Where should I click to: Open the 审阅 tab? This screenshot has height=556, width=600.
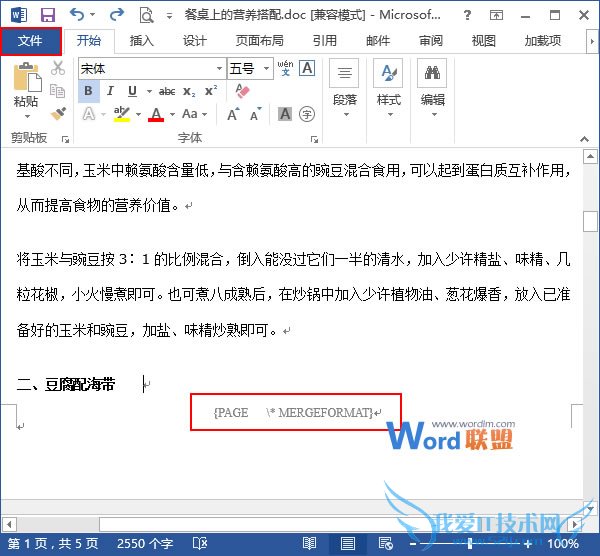431,41
